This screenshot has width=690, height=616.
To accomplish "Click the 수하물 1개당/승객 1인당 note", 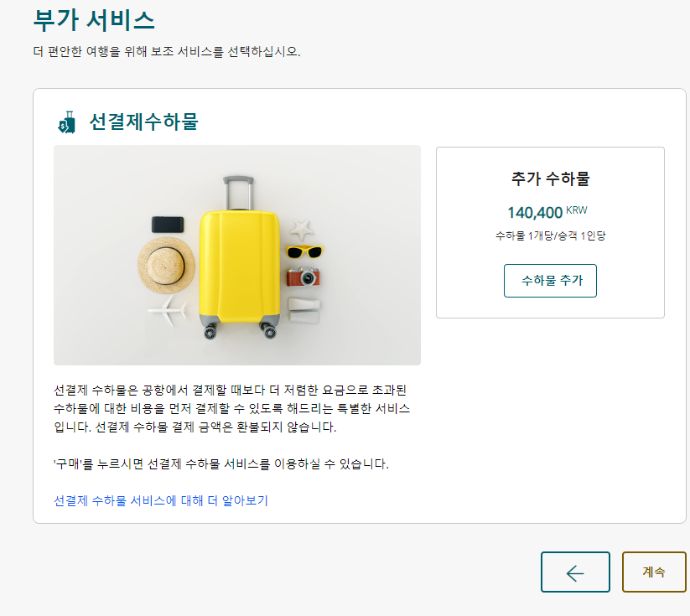I will click(x=550, y=236).
